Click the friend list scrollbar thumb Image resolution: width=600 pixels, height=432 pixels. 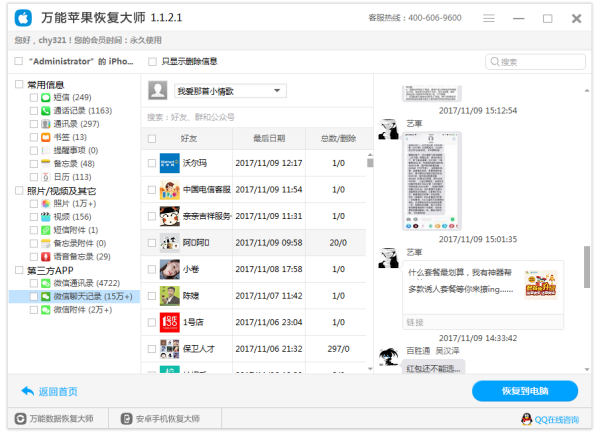coord(370,163)
